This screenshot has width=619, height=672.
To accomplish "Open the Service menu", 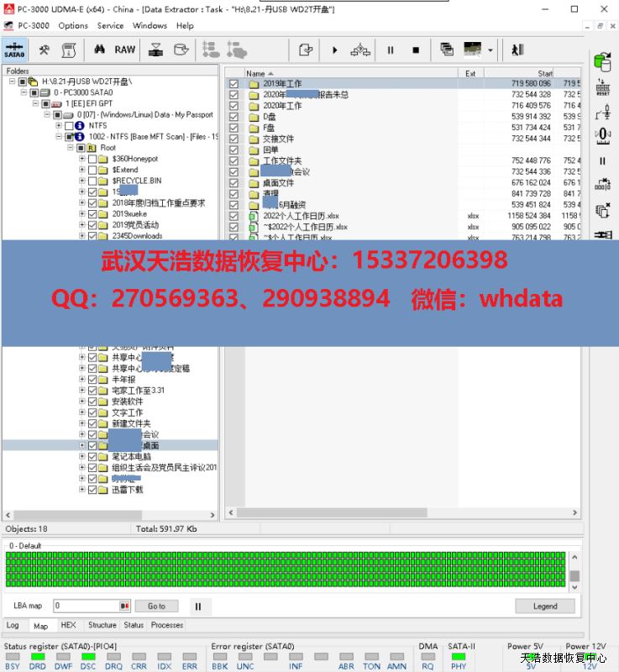I will [x=110, y=26].
